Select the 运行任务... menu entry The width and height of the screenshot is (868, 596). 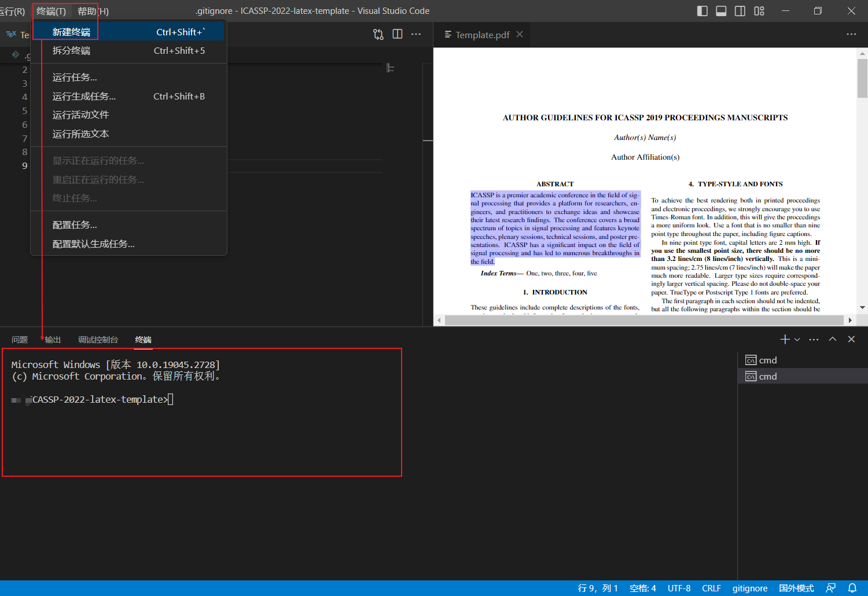click(128, 77)
